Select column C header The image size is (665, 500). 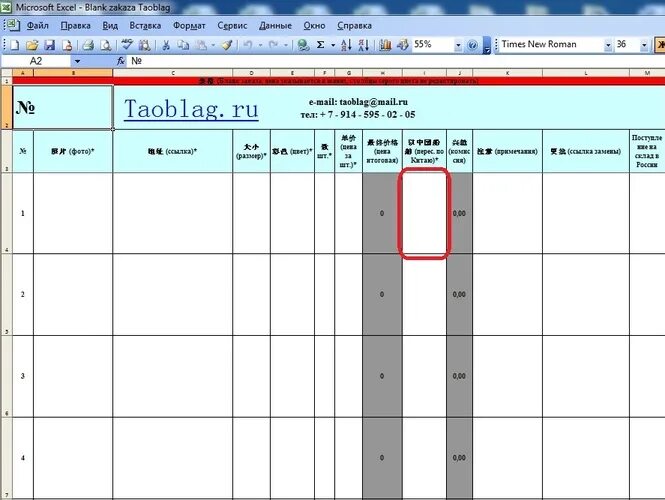pyautogui.click(x=173, y=73)
